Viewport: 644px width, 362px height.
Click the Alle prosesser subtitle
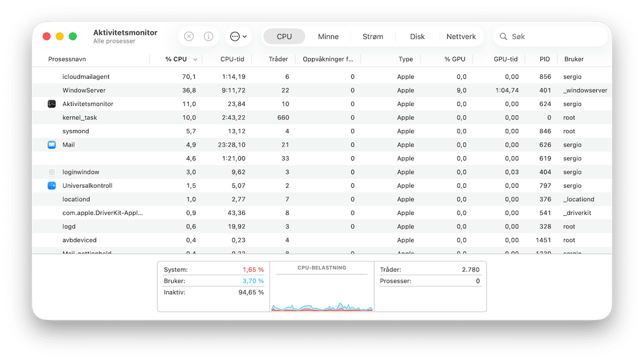[114, 41]
